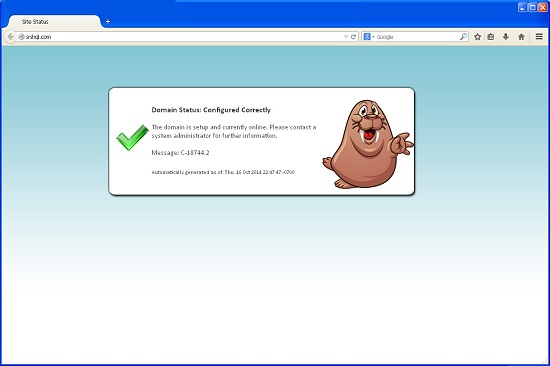Click the Domain Status: Configured Correctly heading

211,110
